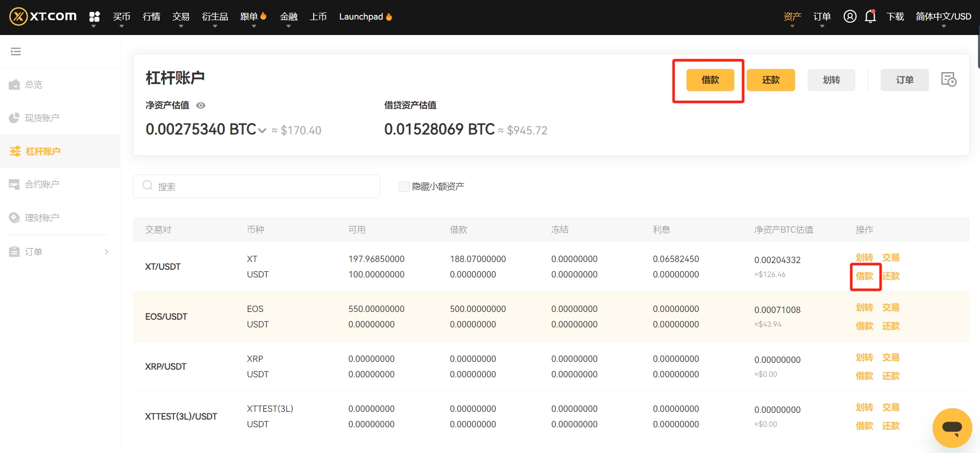Screen dimensions: 980x453
Task: Click 还款 in XRP/USDT row
Action: (x=890, y=376)
